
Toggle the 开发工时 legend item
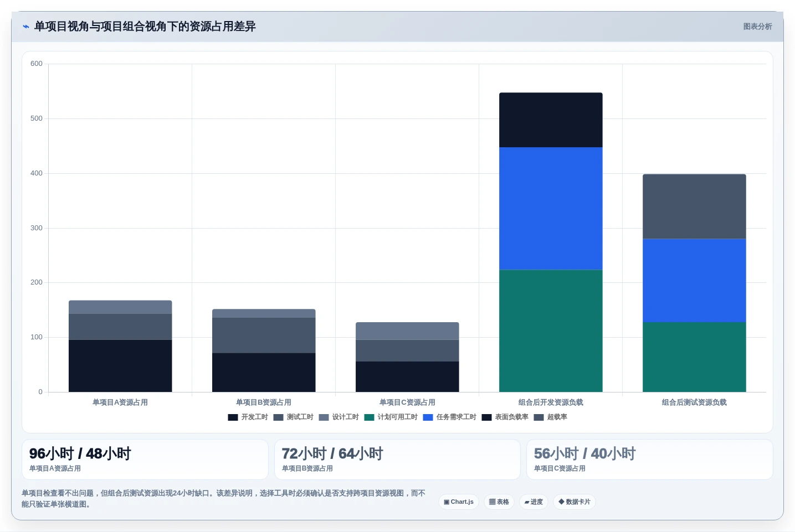(x=248, y=417)
